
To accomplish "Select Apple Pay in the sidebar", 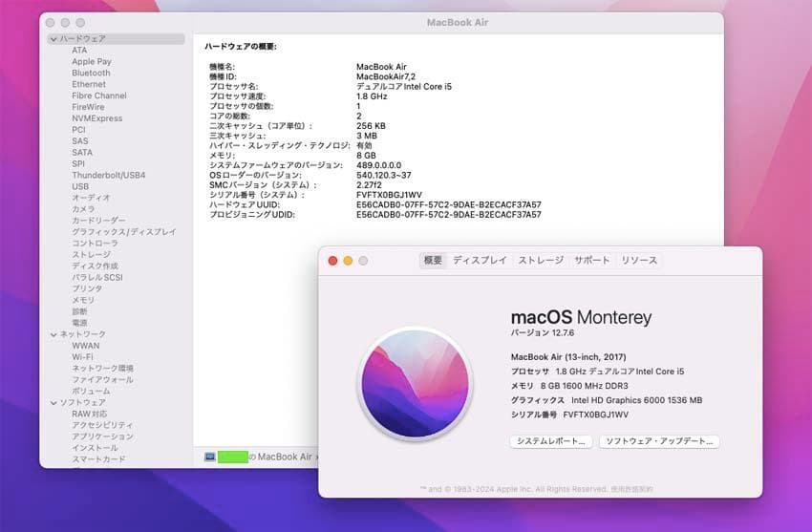I will click(92, 61).
